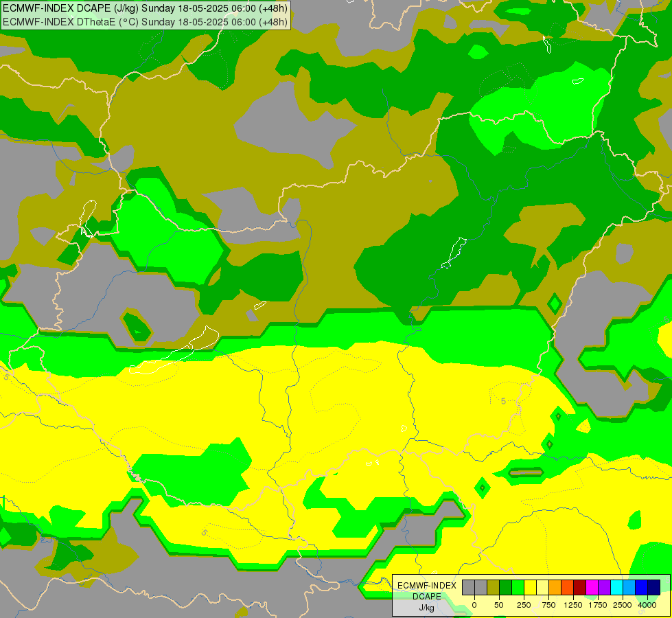Click the dark red legend swatch
The height and width of the screenshot is (618, 672).
click(580, 587)
